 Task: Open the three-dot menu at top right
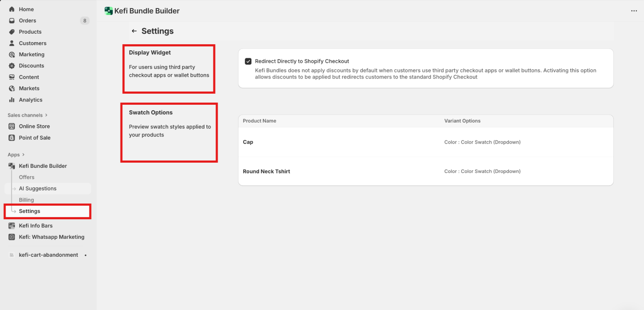(634, 11)
